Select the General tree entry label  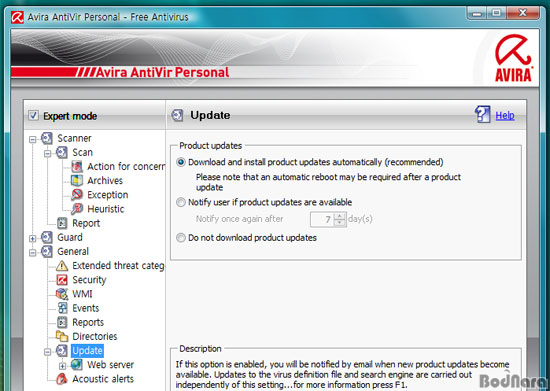[73, 251]
